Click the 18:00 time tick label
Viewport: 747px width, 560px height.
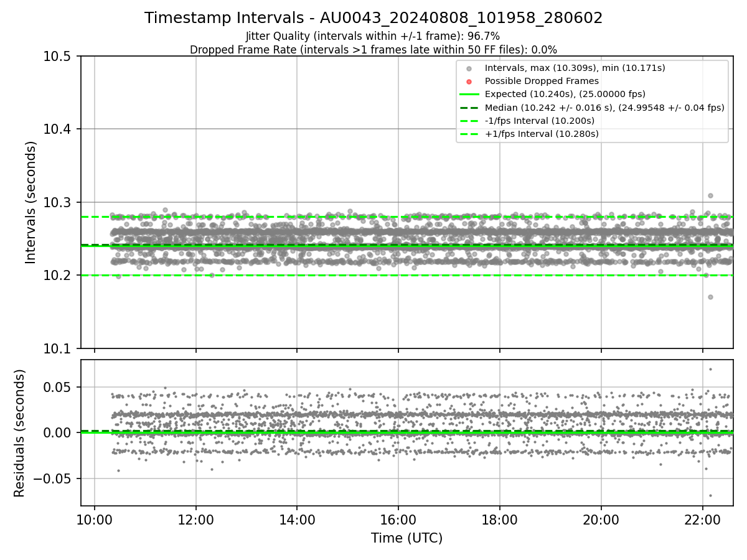500,519
